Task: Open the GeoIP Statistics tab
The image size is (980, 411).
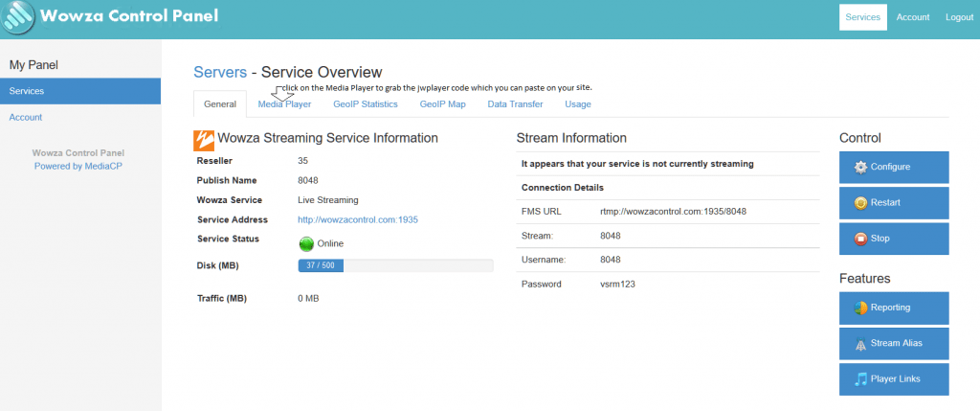Action: 366,104
